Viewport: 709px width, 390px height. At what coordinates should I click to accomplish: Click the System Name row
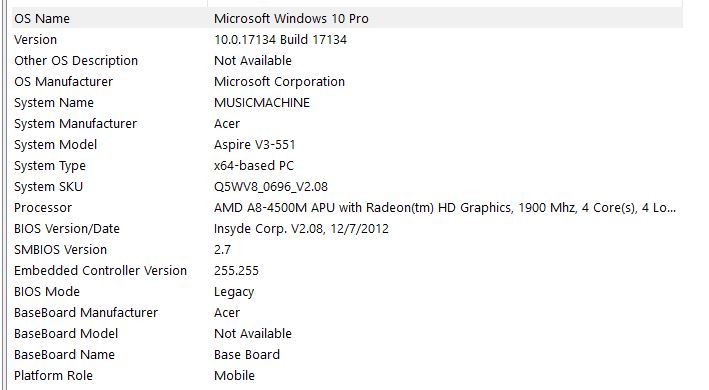coord(347,103)
